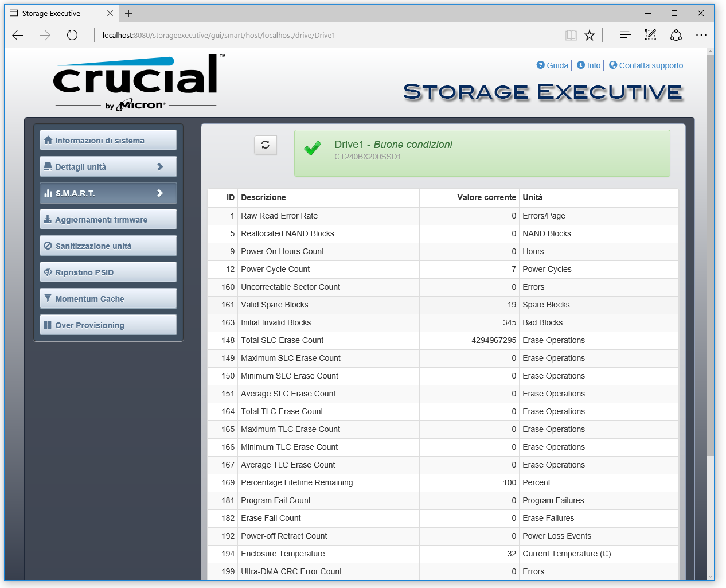Expand the S.M.A.R.T. chevron arrow
The image size is (726, 588).
[x=160, y=193]
